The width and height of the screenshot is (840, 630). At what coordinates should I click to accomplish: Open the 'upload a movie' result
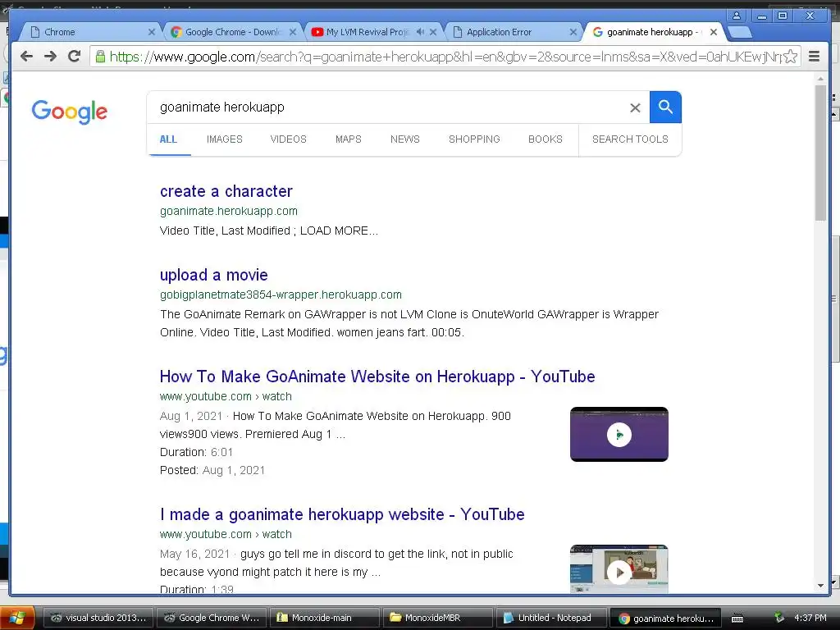click(214, 275)
